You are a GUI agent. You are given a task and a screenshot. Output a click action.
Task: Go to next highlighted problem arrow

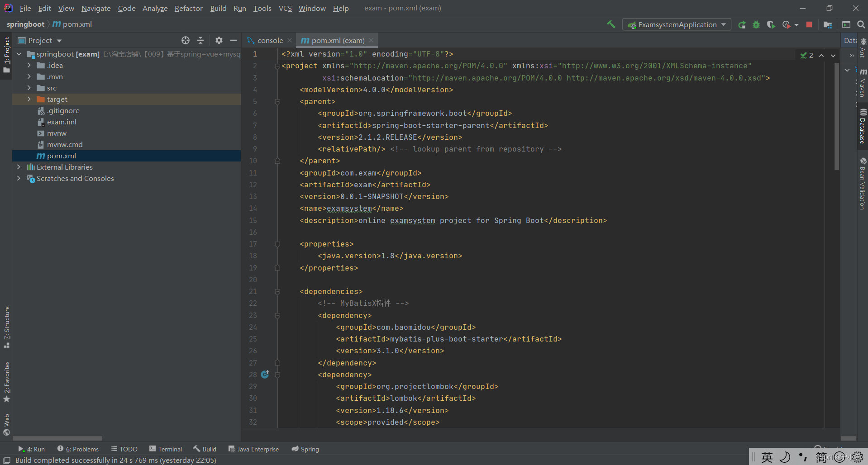tap(833, 55)
